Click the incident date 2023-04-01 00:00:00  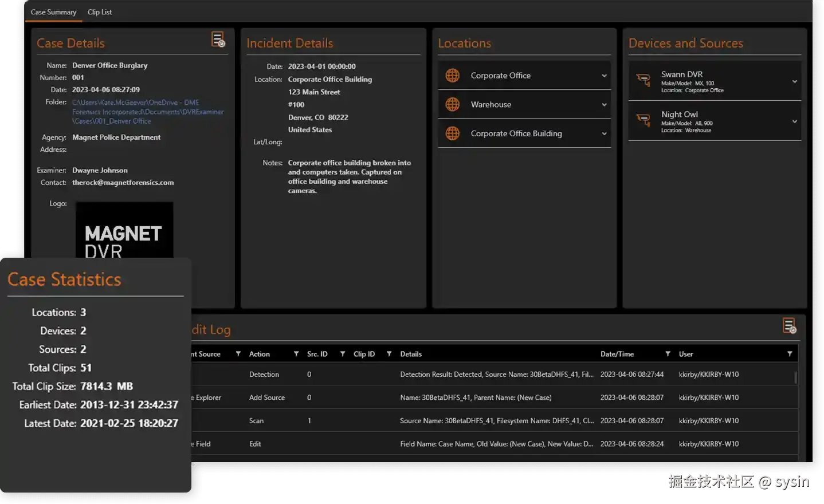322,66
